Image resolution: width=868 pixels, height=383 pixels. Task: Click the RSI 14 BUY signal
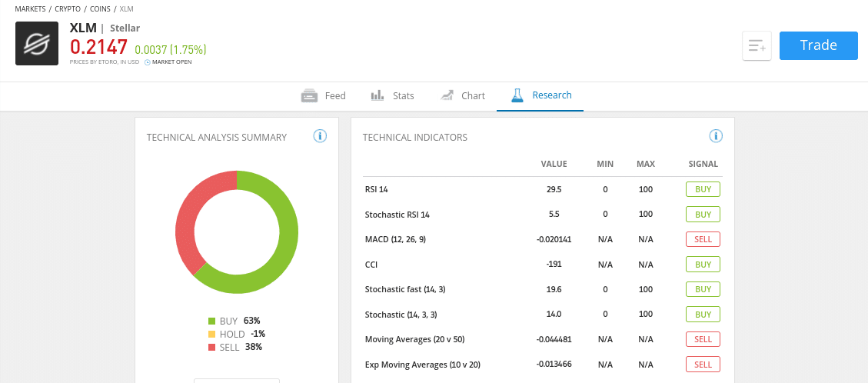tap(703, 189)
